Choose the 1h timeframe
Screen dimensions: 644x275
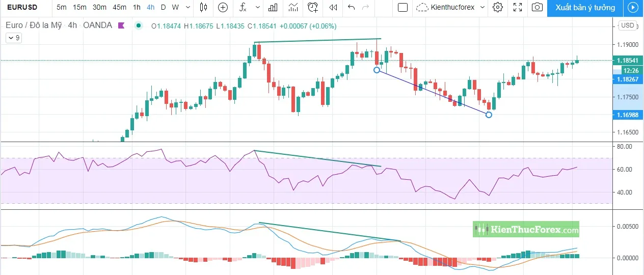(x=137, y=7)
